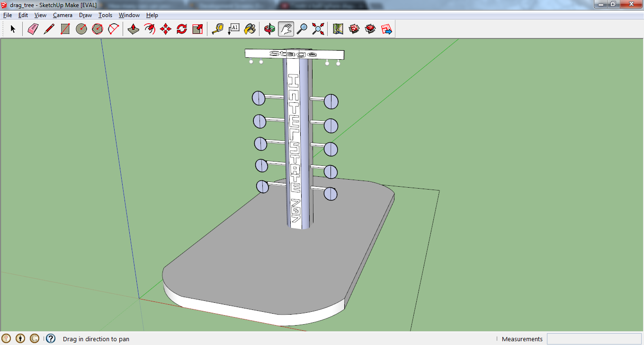644x345 pixels.
Task: Pick the Paint Bucket tool
Action: click(250, 29)
